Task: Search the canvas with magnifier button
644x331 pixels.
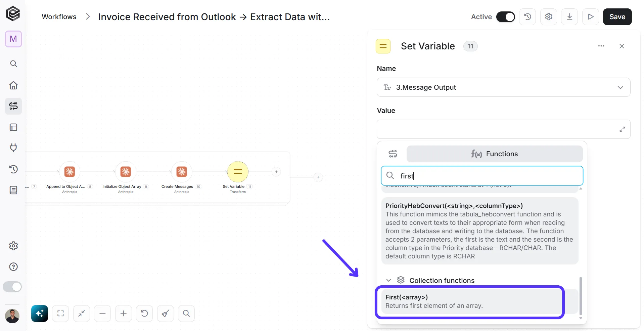Action: coord(186,314)
